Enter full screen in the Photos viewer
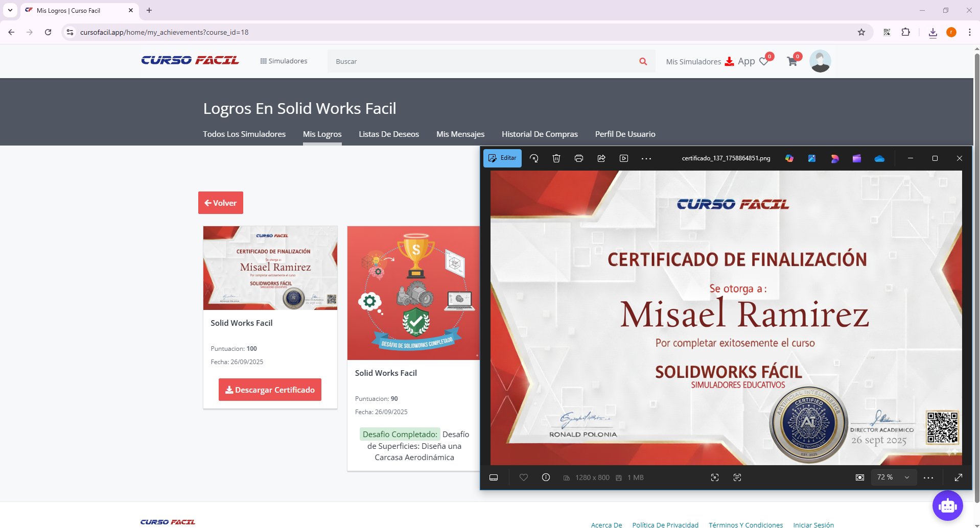This screenshot has height=528, width=980. (x=959, y=477)
